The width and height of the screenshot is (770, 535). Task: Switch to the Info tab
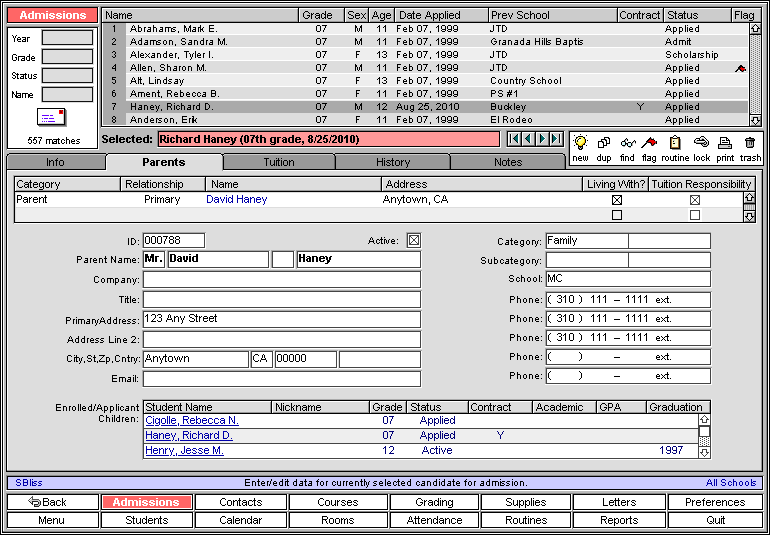(56, 162)
